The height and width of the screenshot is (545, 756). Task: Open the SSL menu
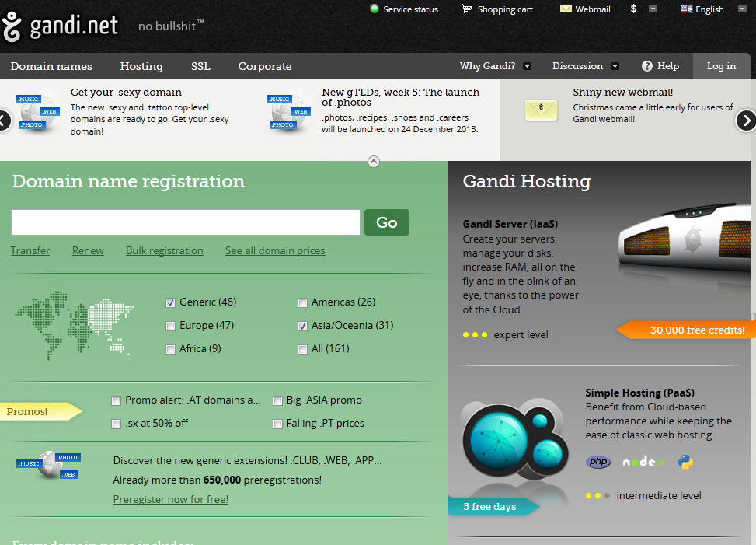(x=200, y=66)
